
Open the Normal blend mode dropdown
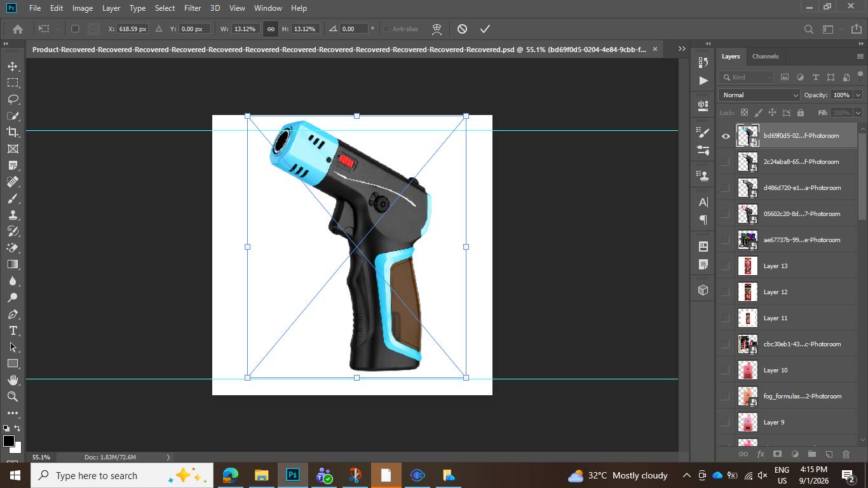(x=759, y=95)
